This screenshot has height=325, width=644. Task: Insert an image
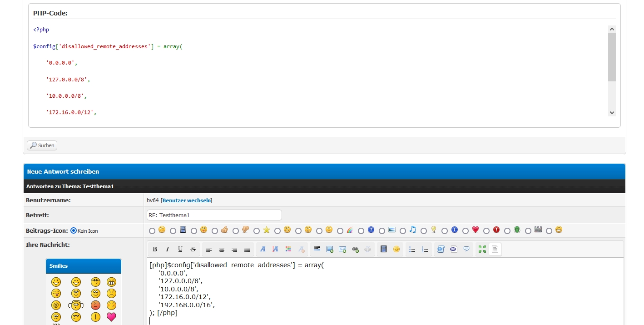tap(330, 249)
